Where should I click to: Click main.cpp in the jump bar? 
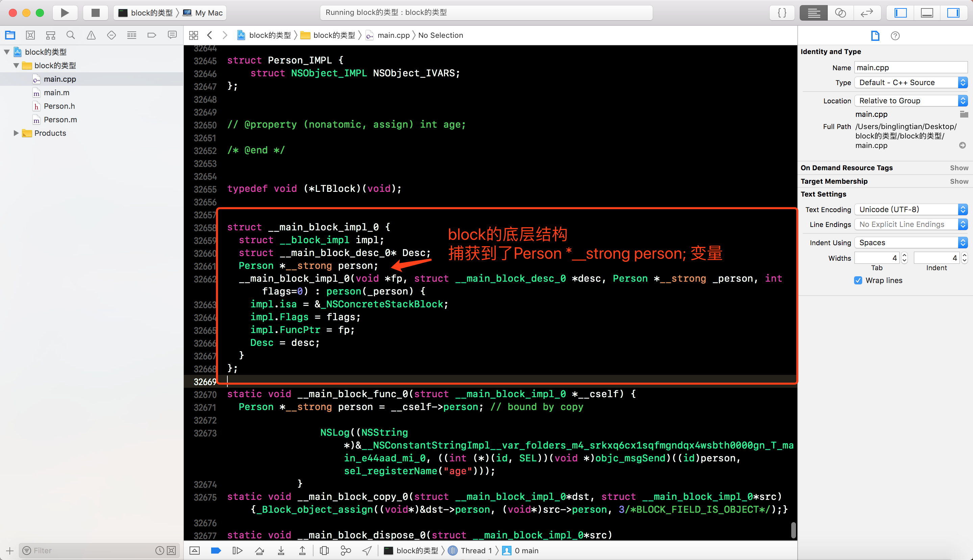(393, 35)
